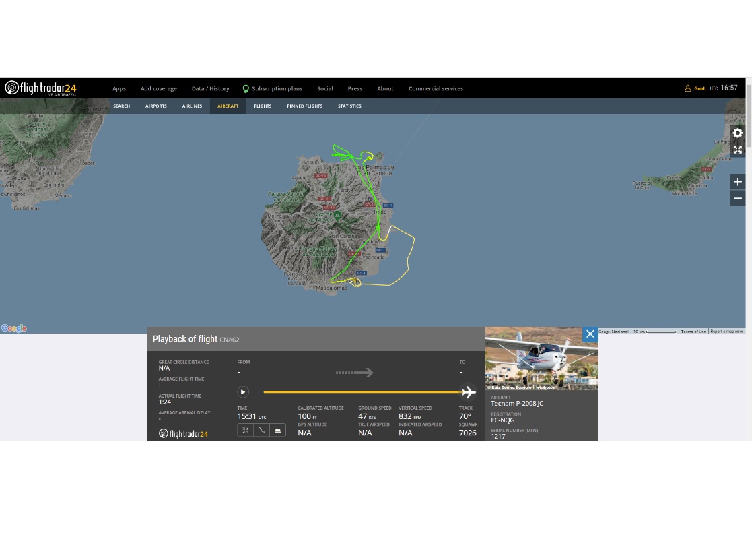
Task: Zoom in the map with plus button
Action: pyautogui.click(x=738, y=182)
